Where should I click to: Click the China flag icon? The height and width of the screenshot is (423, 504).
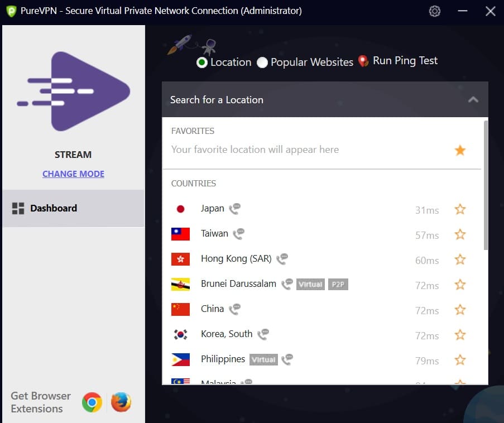180,309
